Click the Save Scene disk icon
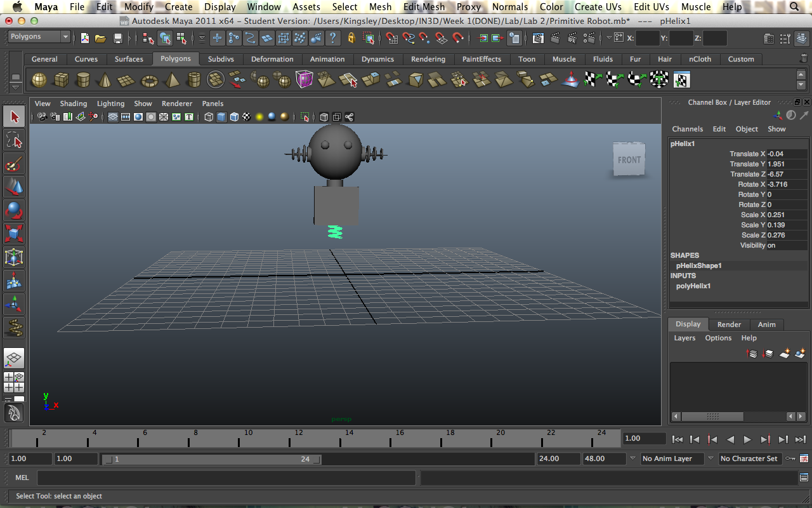Image resolution: width=812 pixels, height=508 pixels. [x=117, y=38]
